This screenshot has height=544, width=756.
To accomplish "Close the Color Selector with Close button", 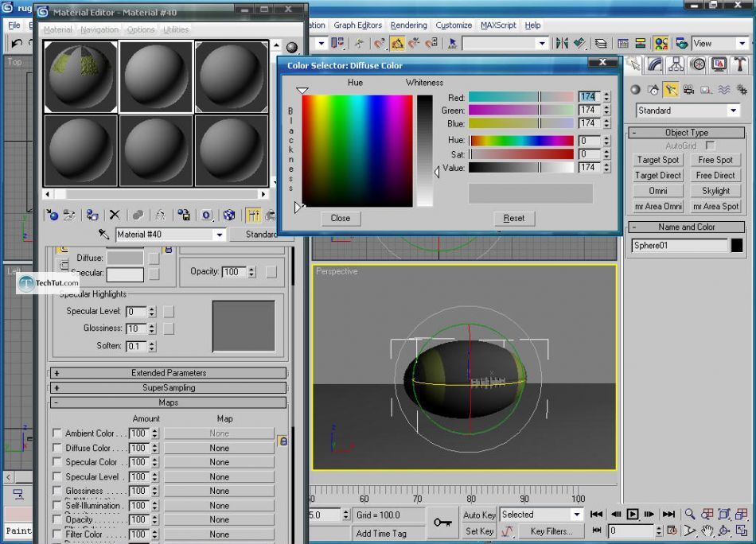I will click(x=340, y=218).
